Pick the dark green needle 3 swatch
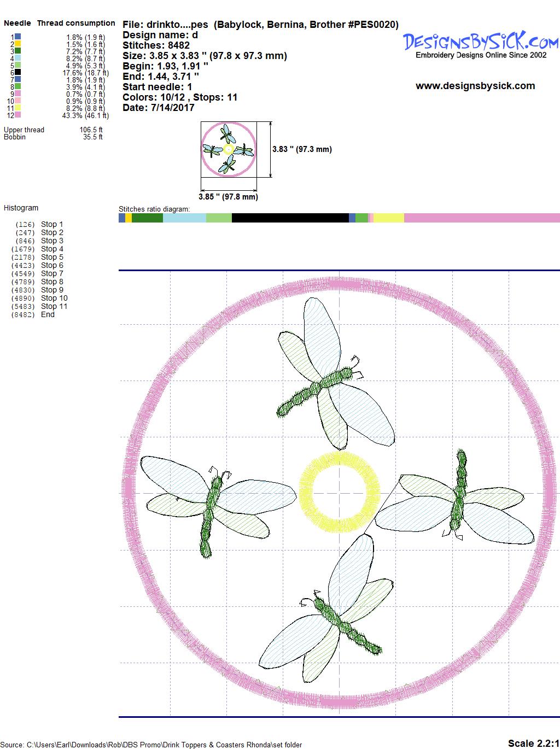560x749 pixels. 18,51
